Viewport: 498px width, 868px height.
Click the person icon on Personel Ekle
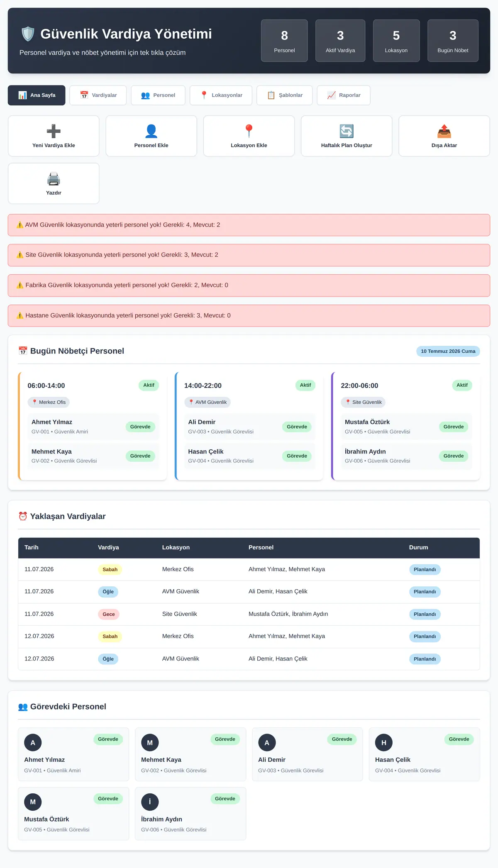[x=151, y=131]
